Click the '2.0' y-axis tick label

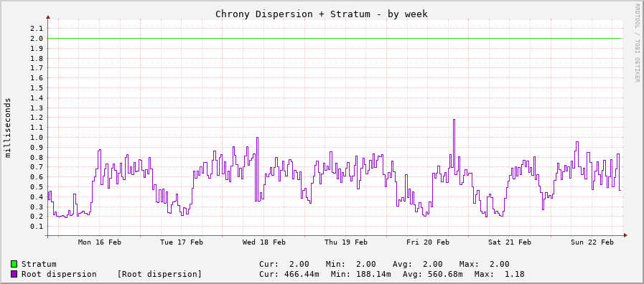pos(37,38)
